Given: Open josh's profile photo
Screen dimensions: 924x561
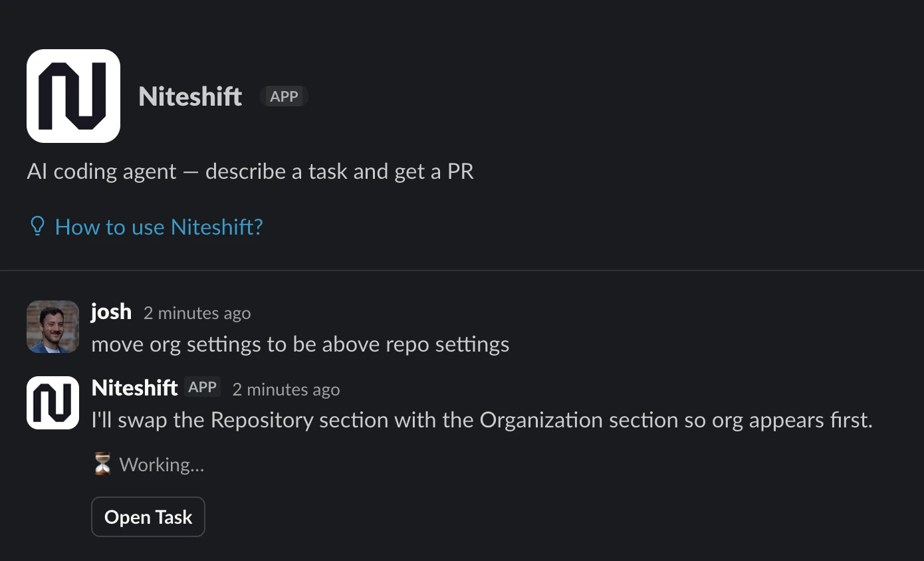Looking at the screenshot, I should (x=53, y=326).
